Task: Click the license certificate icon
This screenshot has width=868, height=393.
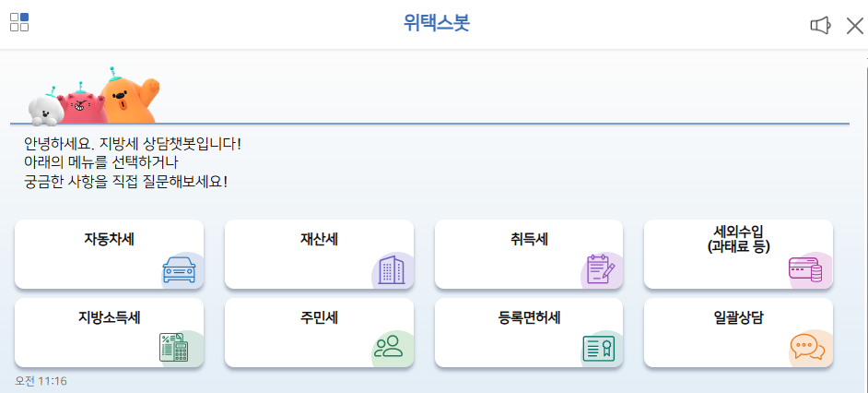Action: coord(599,348)
